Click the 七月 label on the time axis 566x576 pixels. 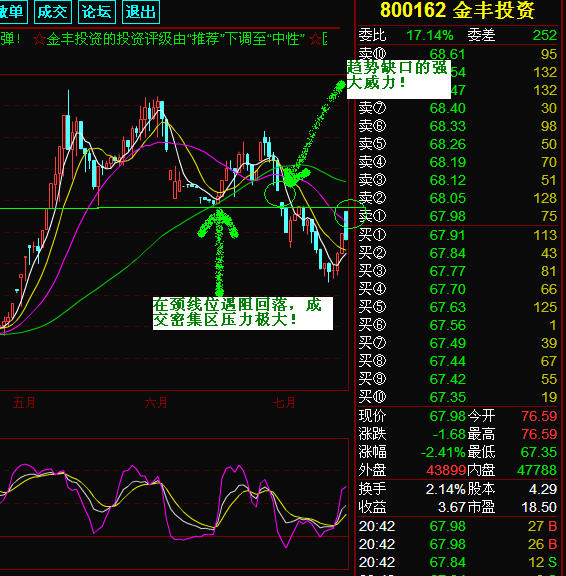tap(284, 403)
